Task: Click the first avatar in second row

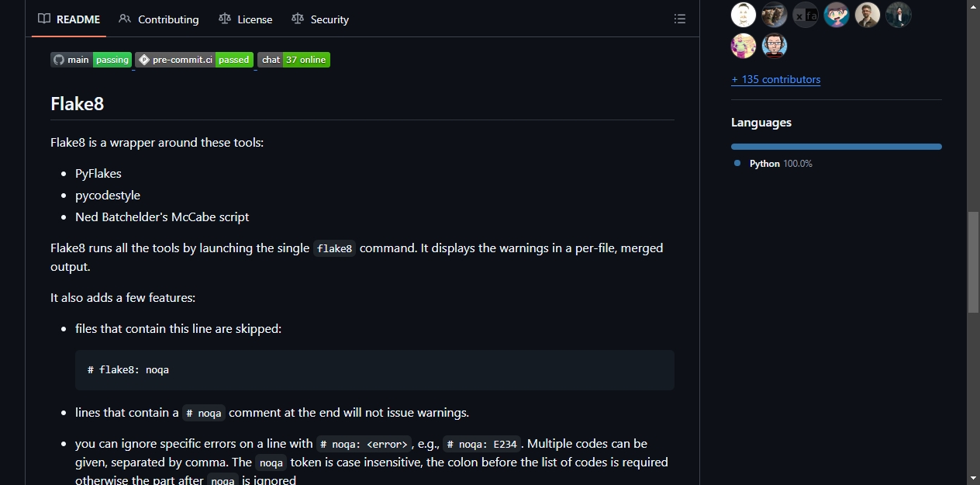Action: pyautogui.click(x=744, y=46)
